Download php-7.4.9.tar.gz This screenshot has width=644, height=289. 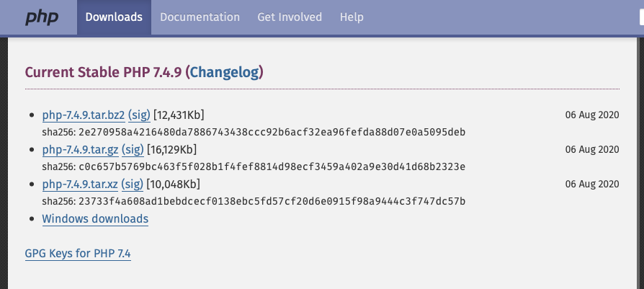(80, 150)
